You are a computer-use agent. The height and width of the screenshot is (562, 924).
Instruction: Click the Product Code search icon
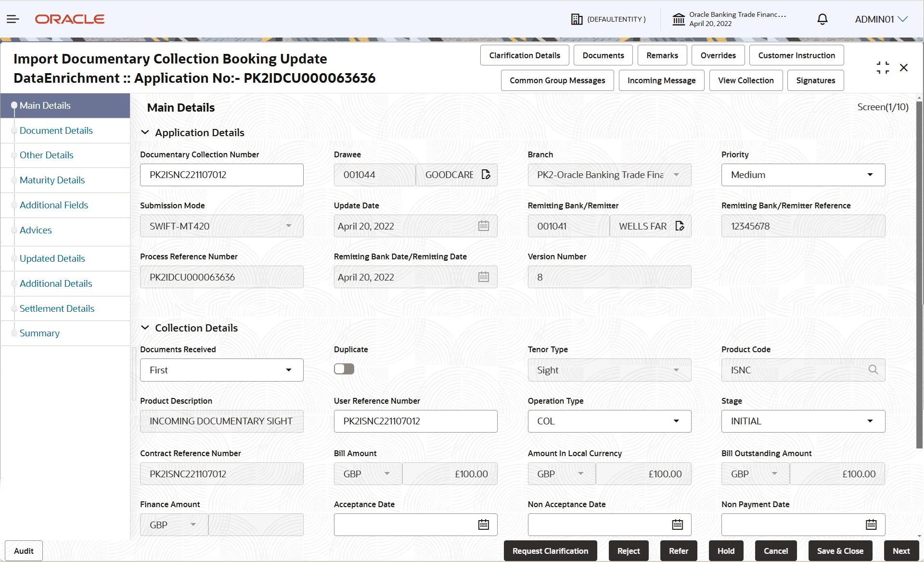873,370
